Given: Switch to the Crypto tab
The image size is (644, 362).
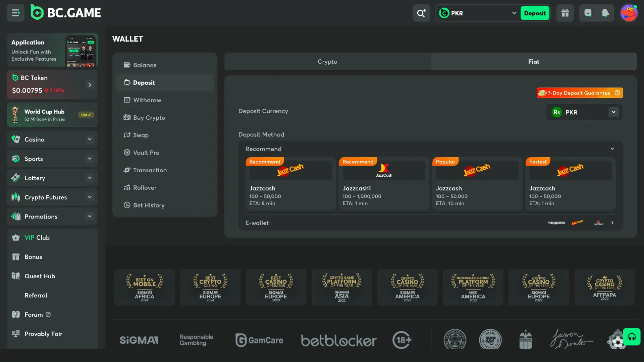Looking at the screenshot, I should [327, 62].
